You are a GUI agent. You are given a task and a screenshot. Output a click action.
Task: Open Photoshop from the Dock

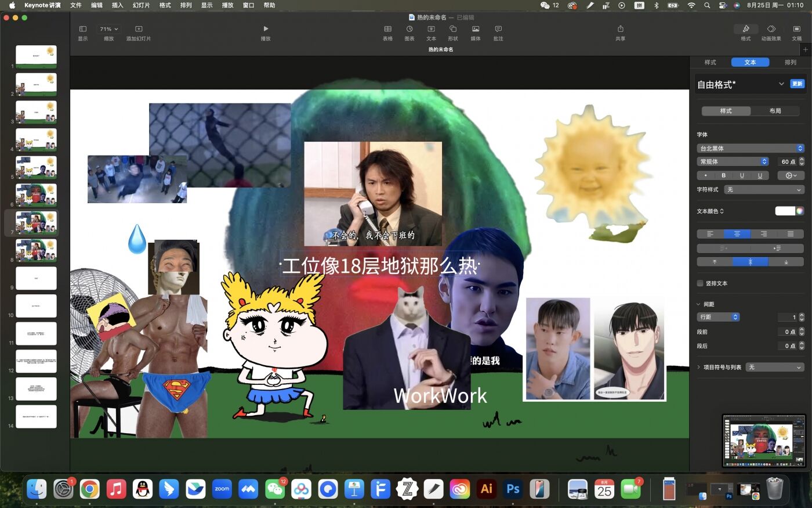coord(513,489)
